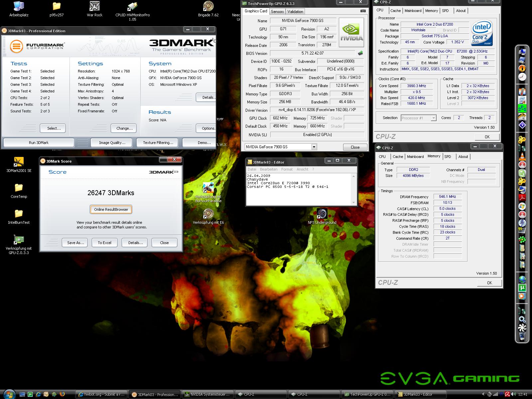Click the green ICQ flower icon in the dock
532x399 pixels.
(522, 240)
